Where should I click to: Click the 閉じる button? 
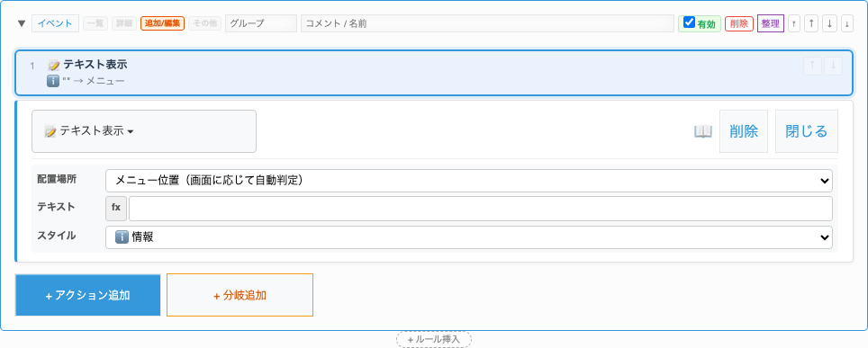point(807,131)
